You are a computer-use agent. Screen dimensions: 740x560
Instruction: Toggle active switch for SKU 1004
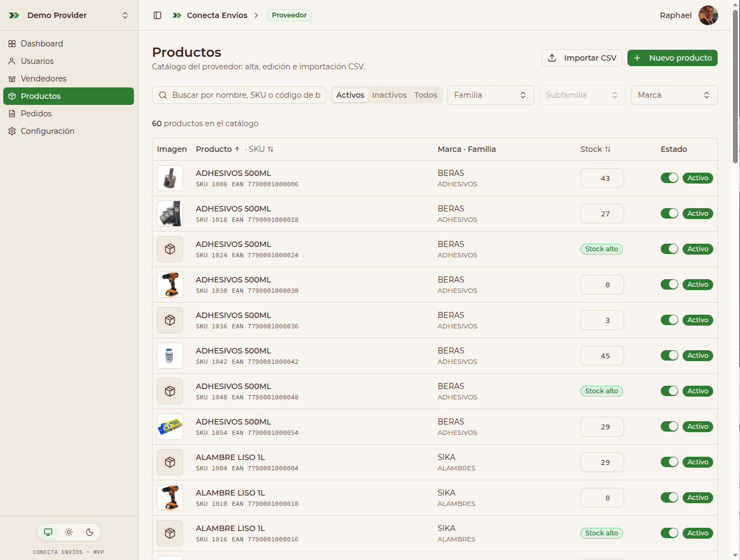[669, 462]
